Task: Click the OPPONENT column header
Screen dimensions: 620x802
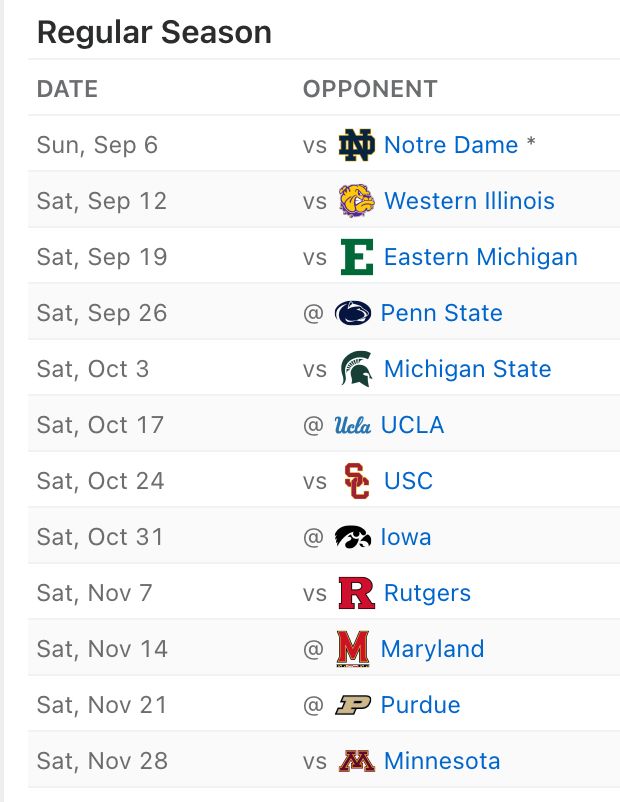Action: tap(370, 88)
